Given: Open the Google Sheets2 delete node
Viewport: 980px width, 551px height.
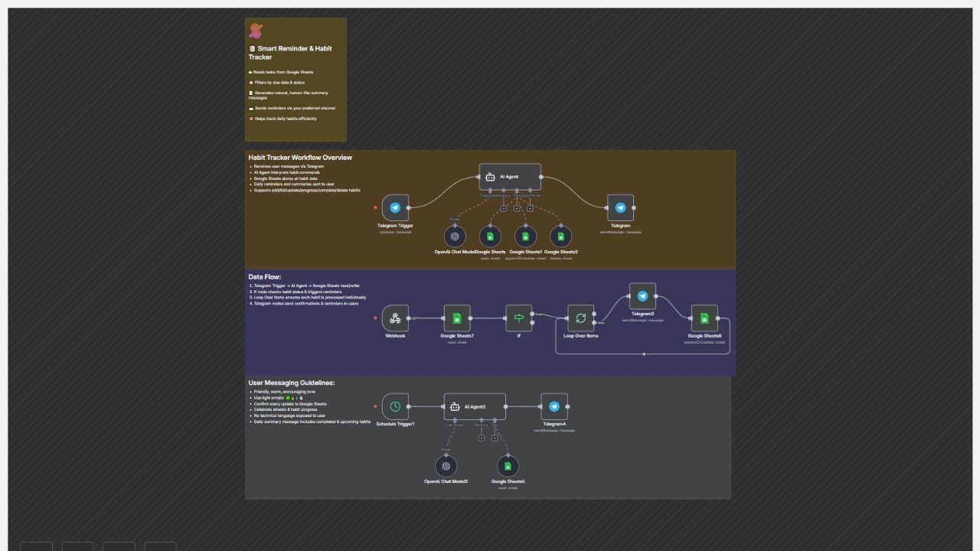Looking at the screenshot, I should tap(560, 236).
